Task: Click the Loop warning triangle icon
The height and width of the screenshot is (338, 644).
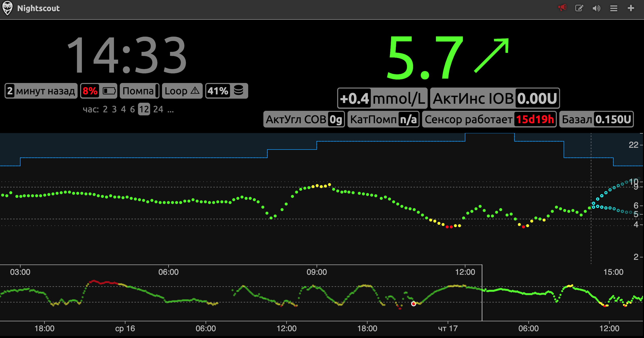Action: coord(195,91)
